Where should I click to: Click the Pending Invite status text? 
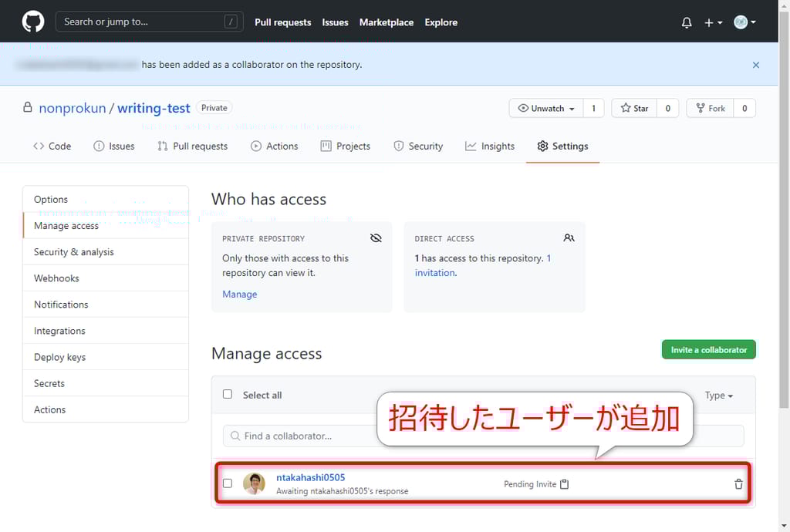[x=529, y=483]
